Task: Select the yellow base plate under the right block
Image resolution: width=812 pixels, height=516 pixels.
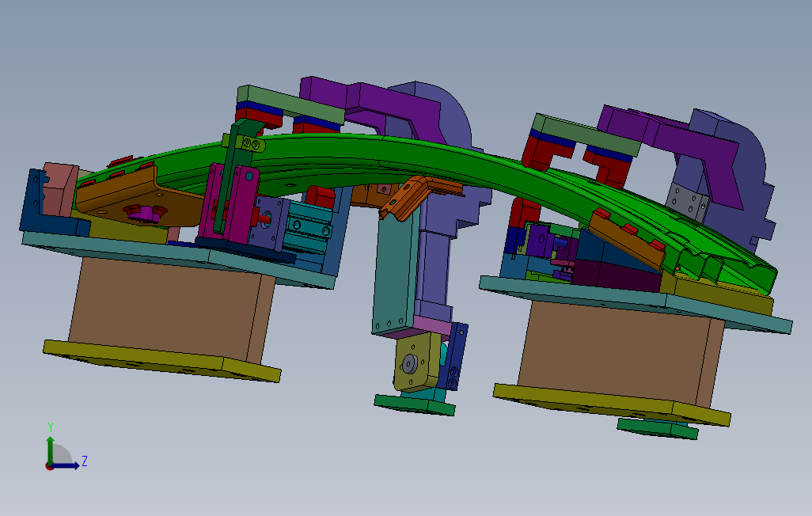Action: (611, 404)
